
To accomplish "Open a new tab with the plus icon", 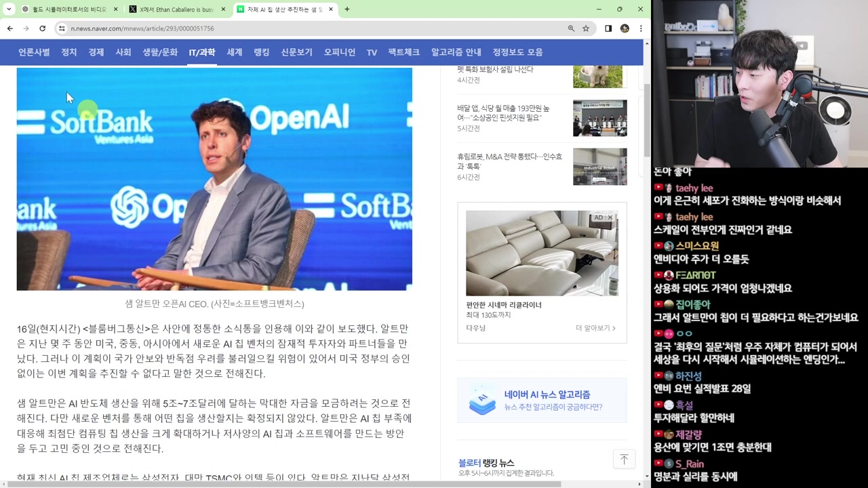I will (x=347, y=9).
